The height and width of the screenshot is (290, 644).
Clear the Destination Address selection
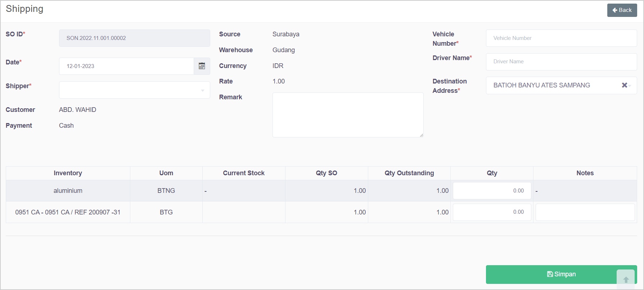click(624, 85)
